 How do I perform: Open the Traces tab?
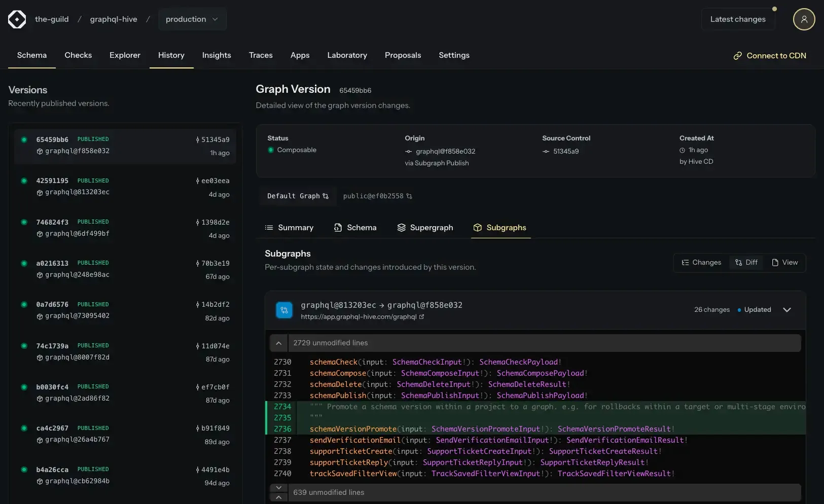tap(261, 55)
